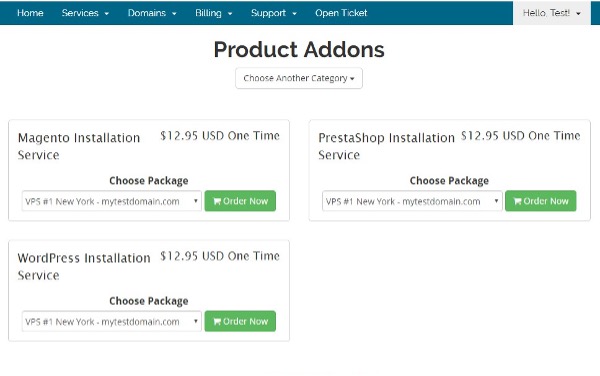Screen dimensions: 600x376
Task: Click Choose Package label in PrestaShop card
Action: click(449, 181)
